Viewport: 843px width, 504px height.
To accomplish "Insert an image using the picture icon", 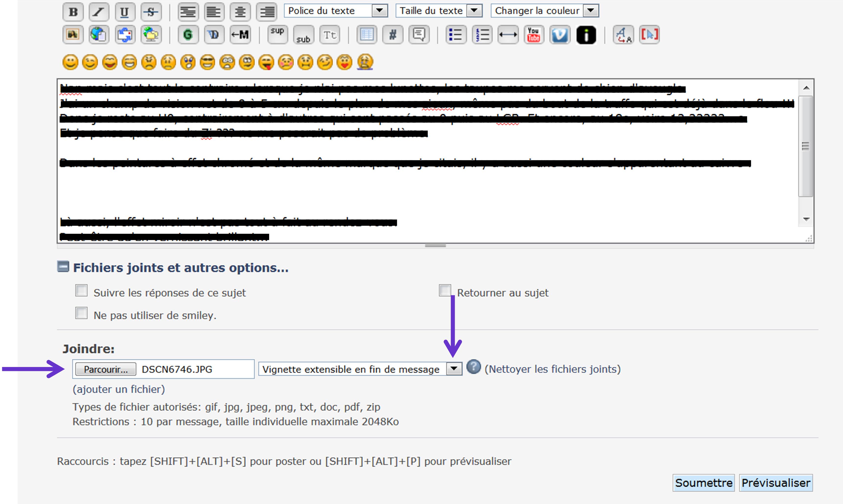I will tap(73, 34).
